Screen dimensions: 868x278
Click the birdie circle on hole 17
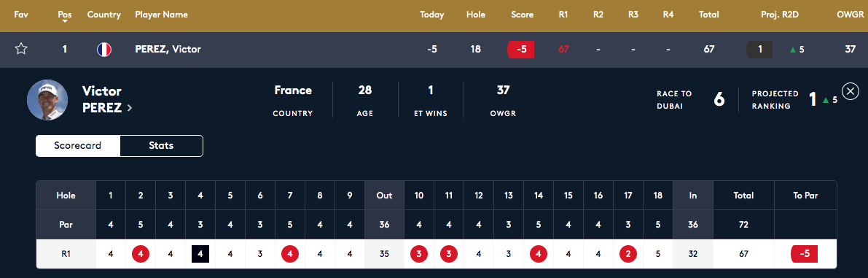coord(628,254)
